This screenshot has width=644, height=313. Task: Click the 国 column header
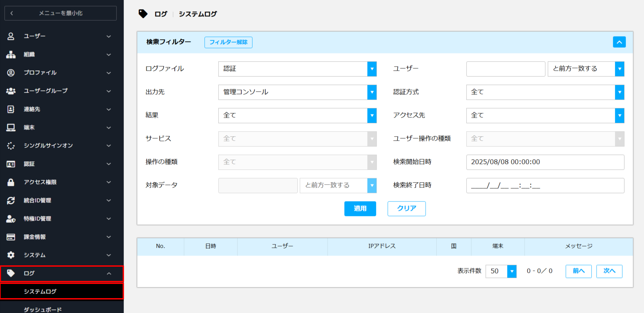click(x=454, y=246)
